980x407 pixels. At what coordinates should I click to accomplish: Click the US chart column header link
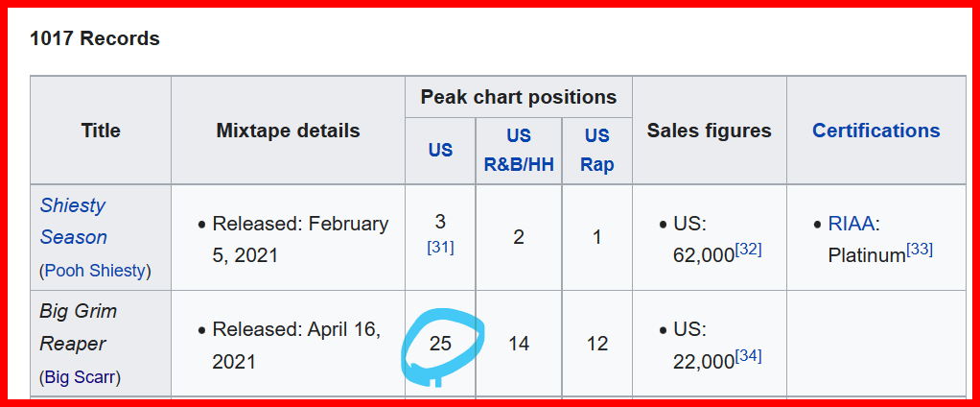[x=440, y=150]
